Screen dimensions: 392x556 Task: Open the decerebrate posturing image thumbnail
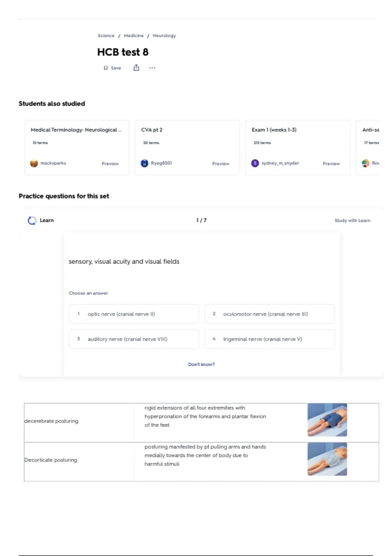point(327,420)
